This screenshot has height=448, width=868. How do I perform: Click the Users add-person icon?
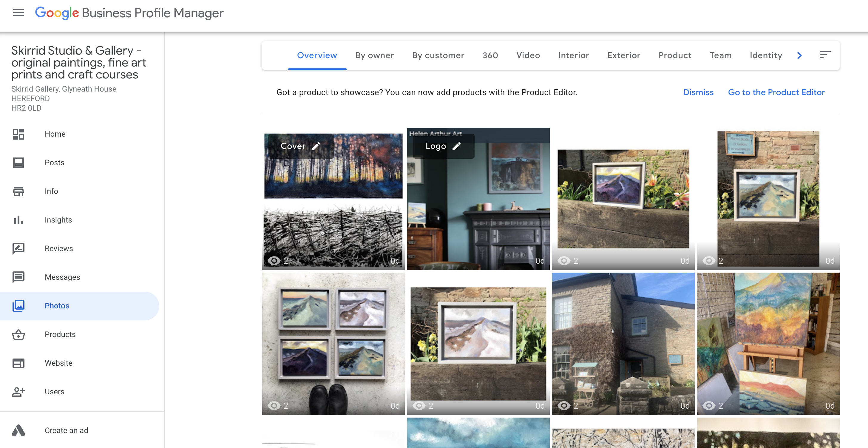(18, 392)
